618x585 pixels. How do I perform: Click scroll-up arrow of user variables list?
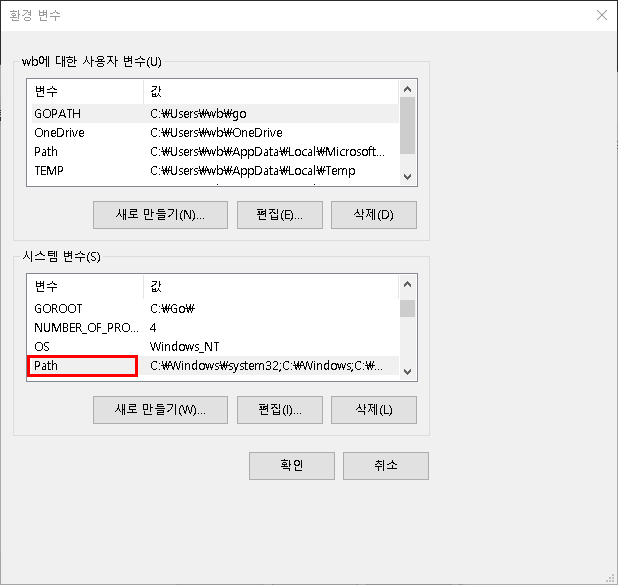(x=408, y=89)
